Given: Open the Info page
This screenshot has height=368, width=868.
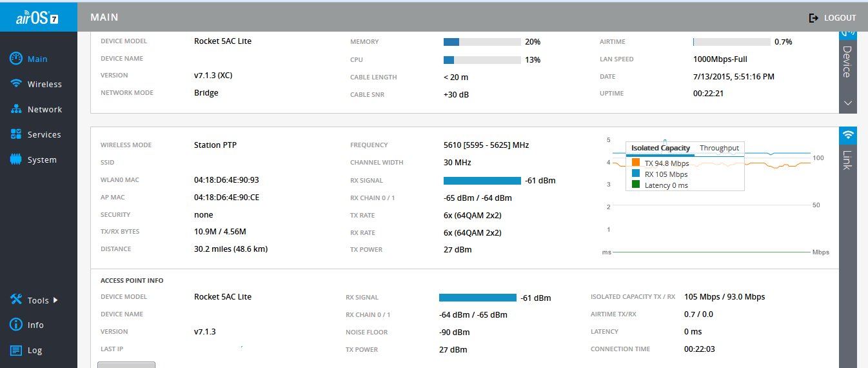Looking at the screenshot, I should click(x=28, y=325).
